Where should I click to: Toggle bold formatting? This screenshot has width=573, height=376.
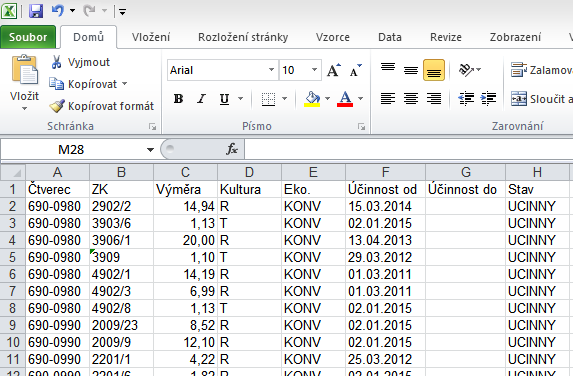point(178,99)
